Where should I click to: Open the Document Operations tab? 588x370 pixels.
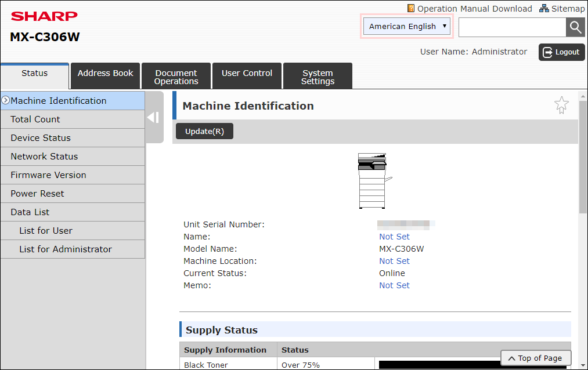(176, 76)
